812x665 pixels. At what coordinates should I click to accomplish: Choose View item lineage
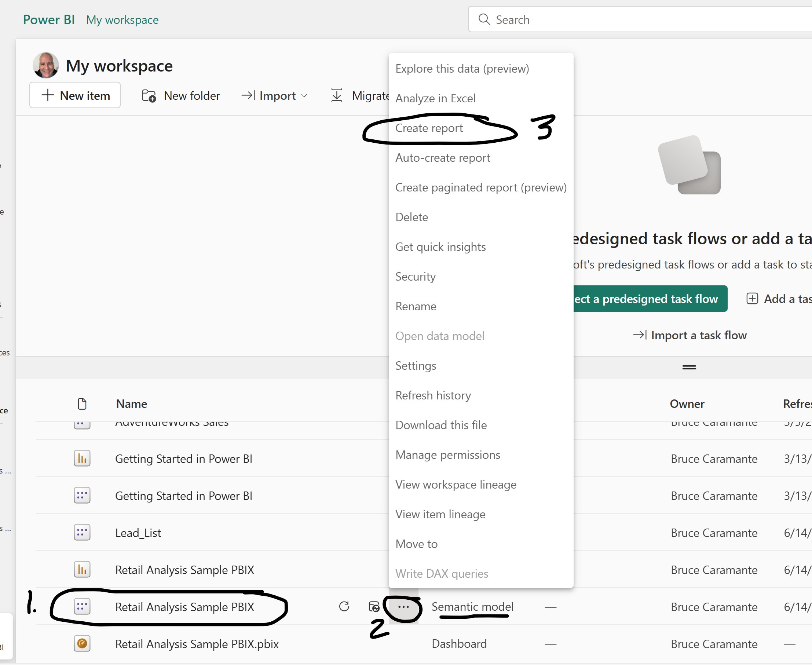point(440,514)
